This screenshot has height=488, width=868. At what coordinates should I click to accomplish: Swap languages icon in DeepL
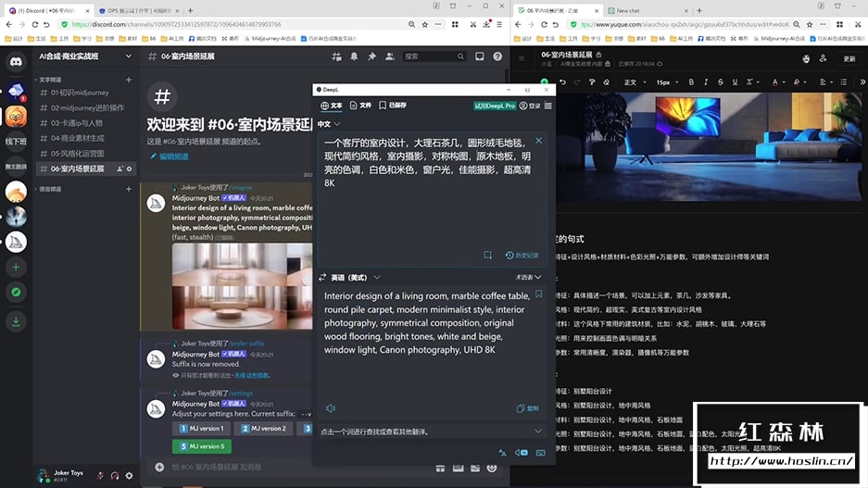322,277
